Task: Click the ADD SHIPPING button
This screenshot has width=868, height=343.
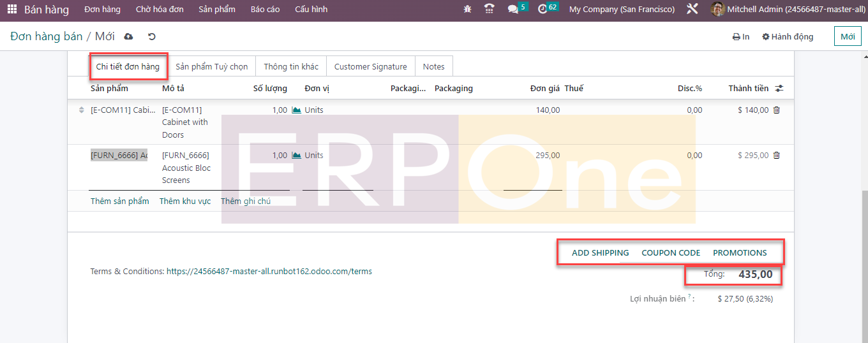Action: [600, 253]
